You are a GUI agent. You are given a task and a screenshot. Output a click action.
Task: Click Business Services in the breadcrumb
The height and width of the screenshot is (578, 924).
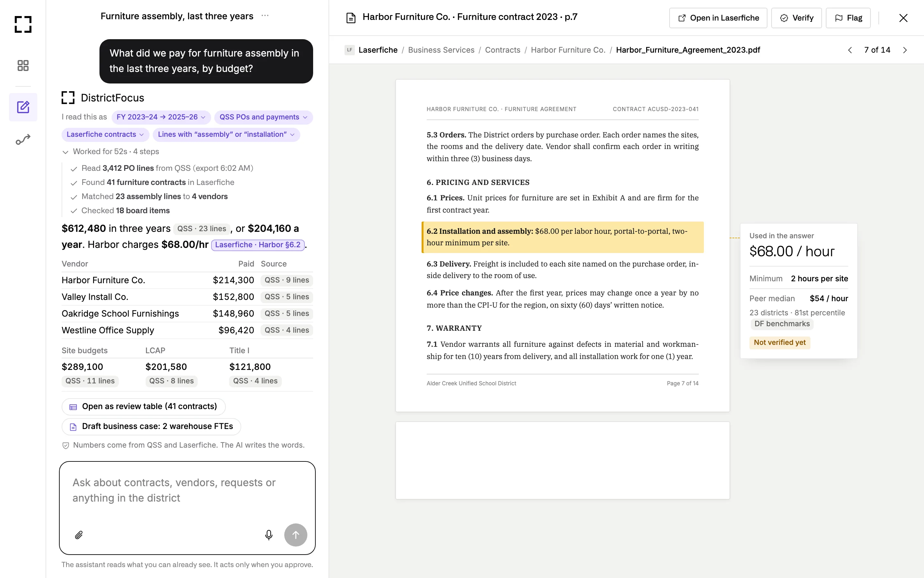[x=441, y=50]
